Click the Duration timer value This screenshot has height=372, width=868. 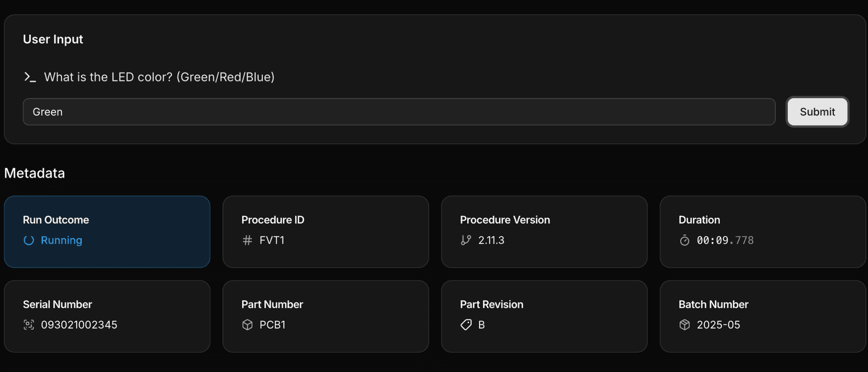pos(725,240)
